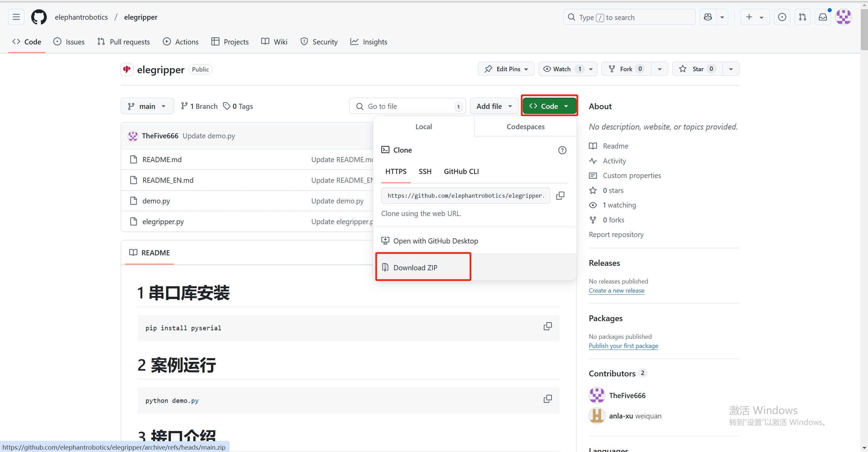868x452 pixels.
Task: Click the GitHub logo home icon
Action: coord(39,17)
